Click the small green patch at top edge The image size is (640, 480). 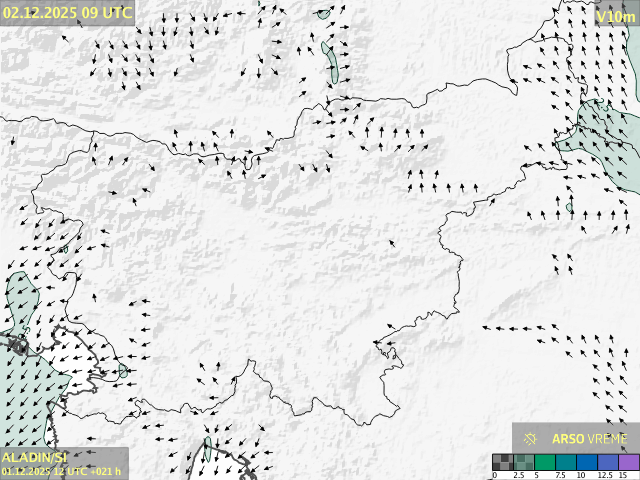point(323,14)
